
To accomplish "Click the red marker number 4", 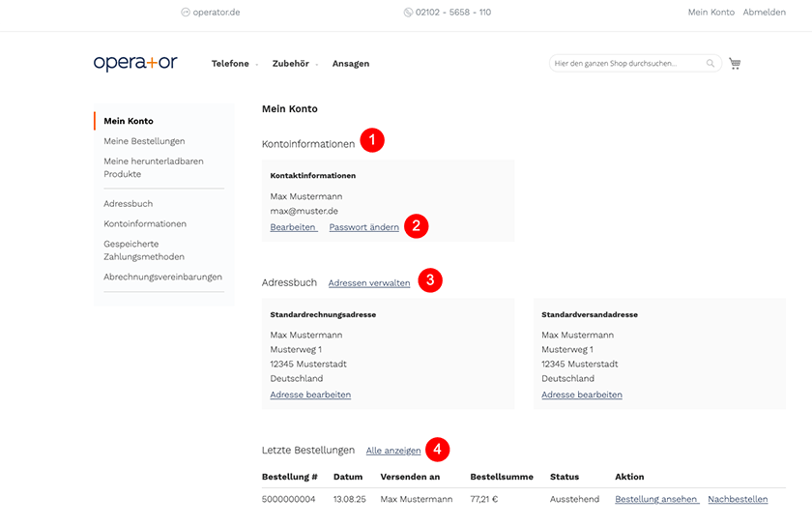I will (437, 450).
